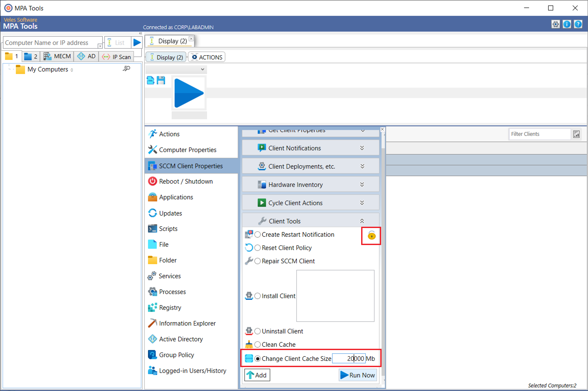Run connect arrow next to List
The width and height of the screenshot is (588, 391).
pos(137,43)
